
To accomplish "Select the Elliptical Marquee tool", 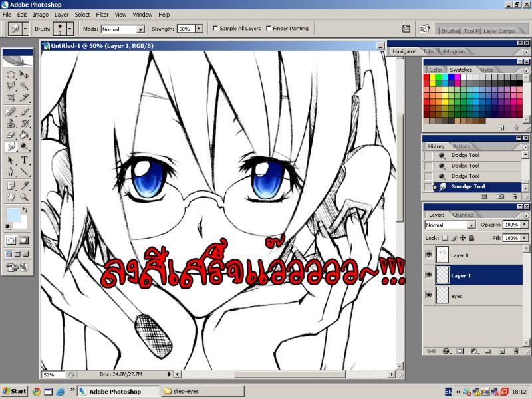I will pyautogui.click(x=11, y=74).
